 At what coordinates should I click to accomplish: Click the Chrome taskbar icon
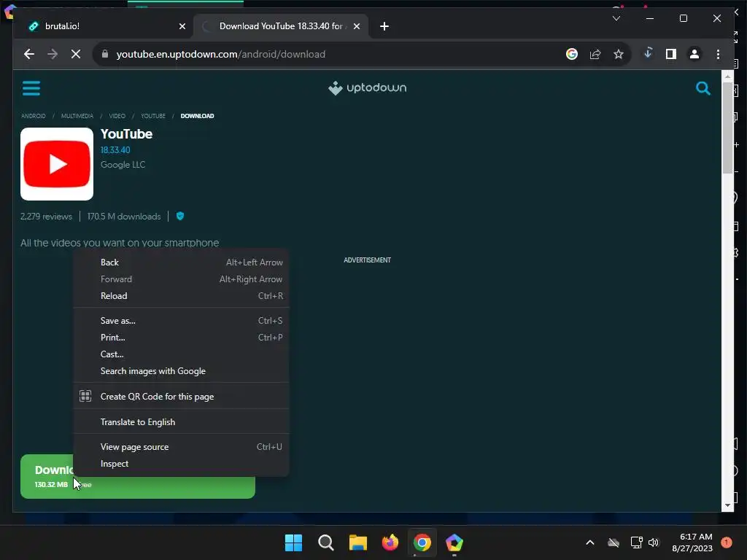pyautogui.click(x=422, y=542)
